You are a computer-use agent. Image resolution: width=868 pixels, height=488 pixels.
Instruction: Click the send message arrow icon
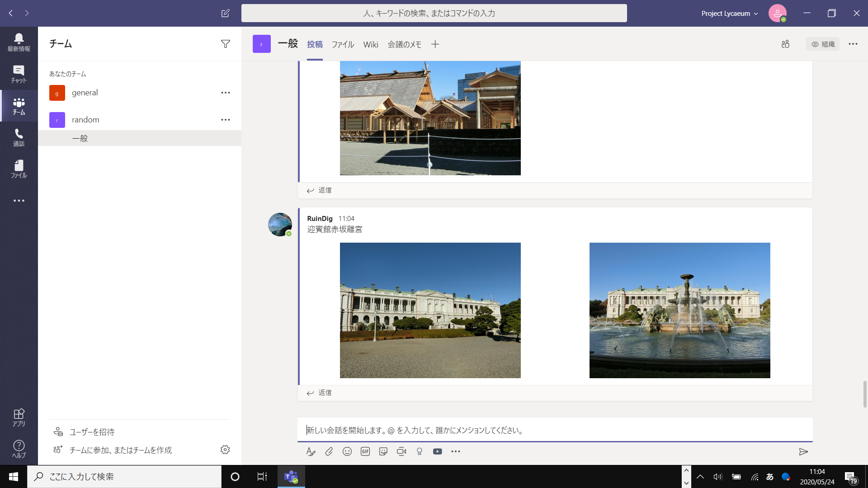tap(803, 451)
